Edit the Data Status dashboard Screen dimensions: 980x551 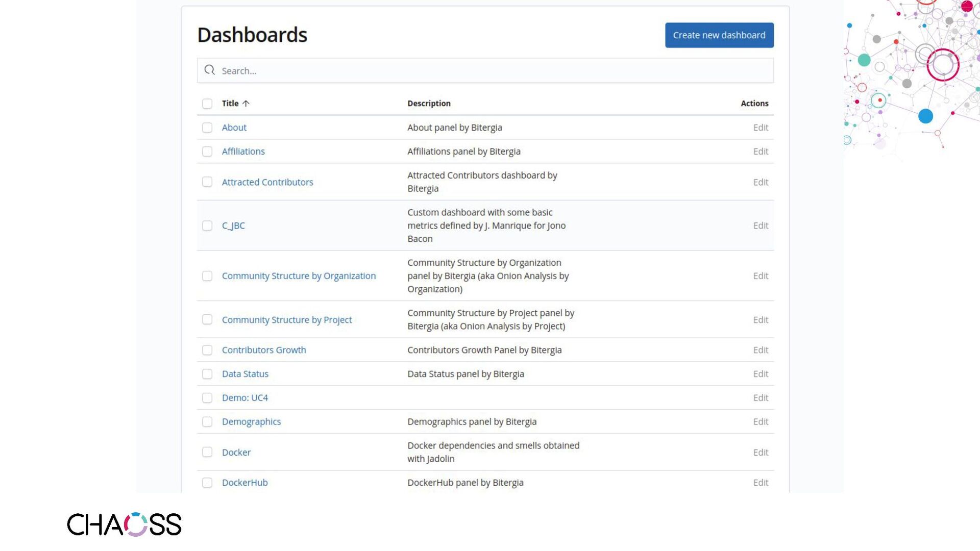coord(760,374)
